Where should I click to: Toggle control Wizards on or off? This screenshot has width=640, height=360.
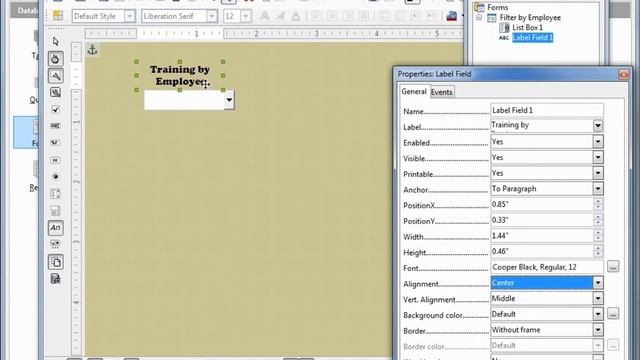pos(56,279)
